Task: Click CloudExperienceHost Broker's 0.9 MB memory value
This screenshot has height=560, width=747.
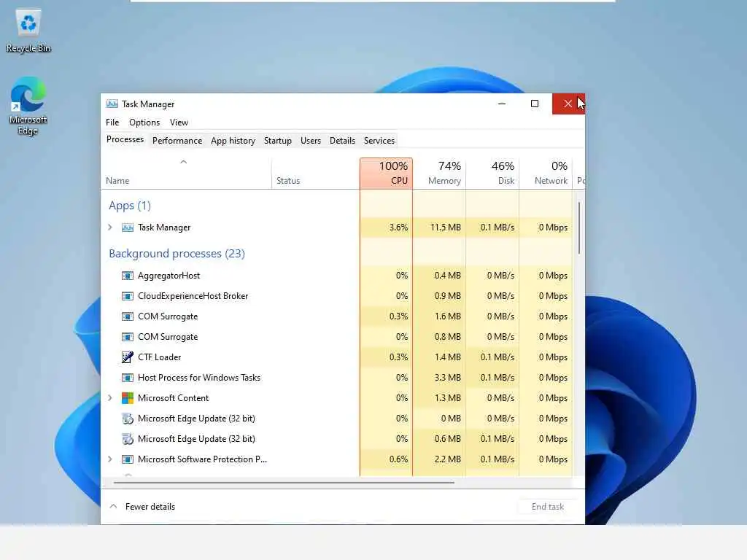Action: coord(448,296)
